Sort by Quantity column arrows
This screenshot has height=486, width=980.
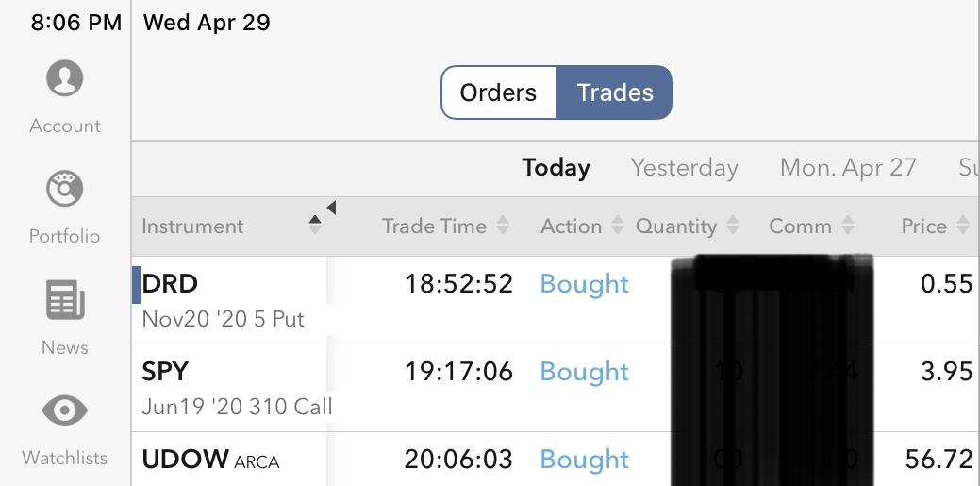point(732,226)
